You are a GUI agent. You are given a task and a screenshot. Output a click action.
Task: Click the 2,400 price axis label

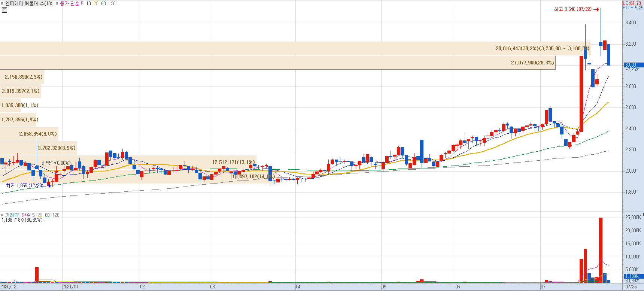point(631,128)
